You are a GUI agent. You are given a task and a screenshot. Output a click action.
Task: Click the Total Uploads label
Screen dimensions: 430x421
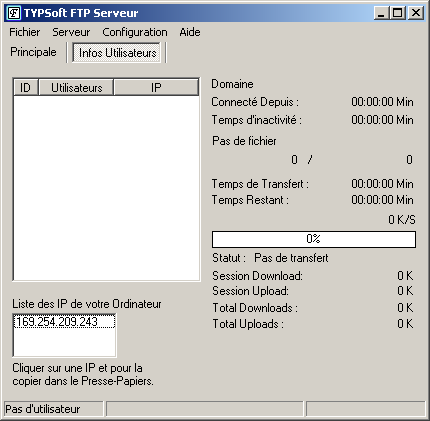coord(248,324)
